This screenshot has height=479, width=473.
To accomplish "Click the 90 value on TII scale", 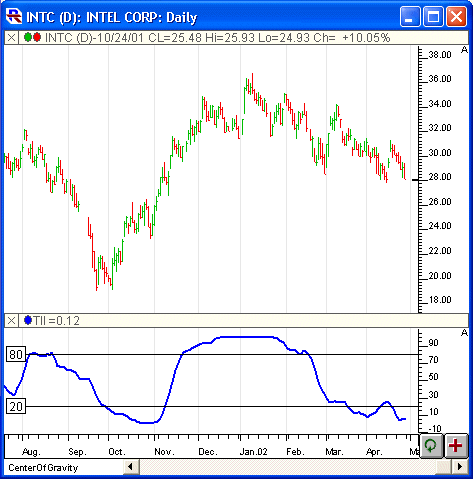I will tap(433, 343).
